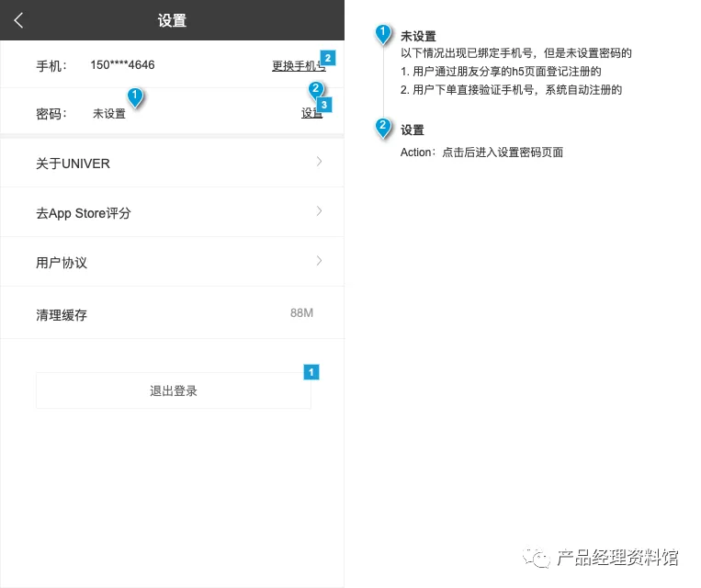This screenshot has width=701, height=588.
Task: Click the 88M cache size value
Action: click(301, 312)
